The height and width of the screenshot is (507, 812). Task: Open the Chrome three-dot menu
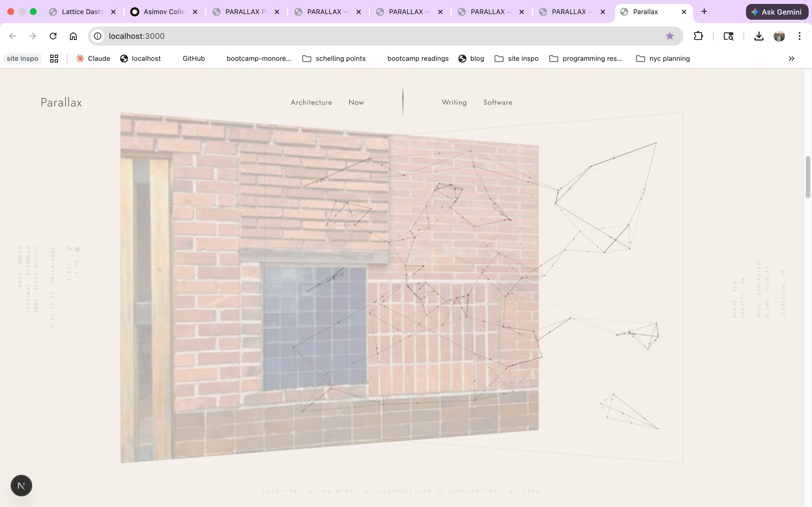[x=800, y=36]
